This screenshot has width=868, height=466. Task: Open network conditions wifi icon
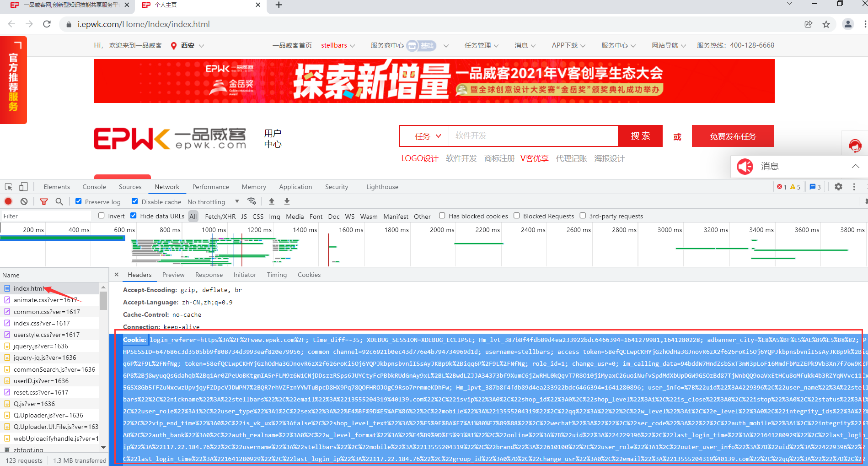click(252, 201)
